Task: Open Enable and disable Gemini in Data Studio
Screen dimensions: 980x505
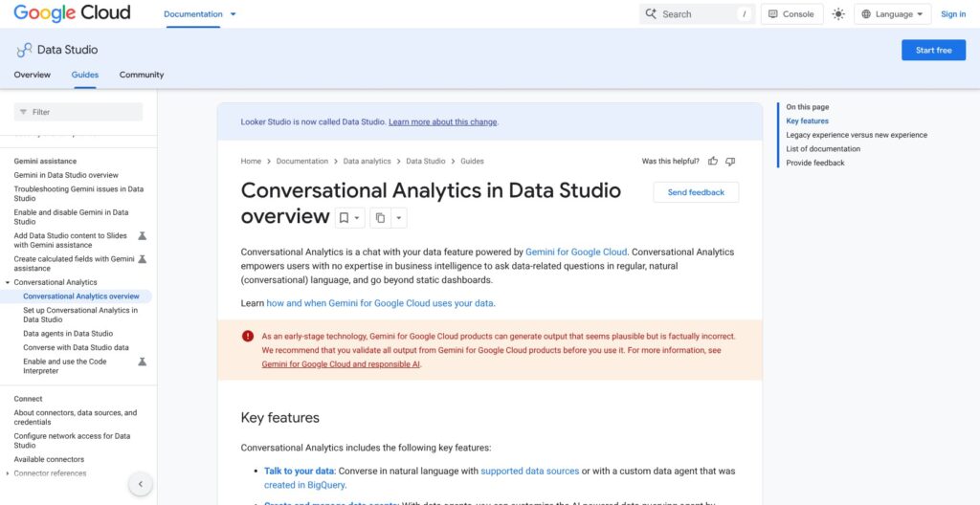Action: (71, 217)
